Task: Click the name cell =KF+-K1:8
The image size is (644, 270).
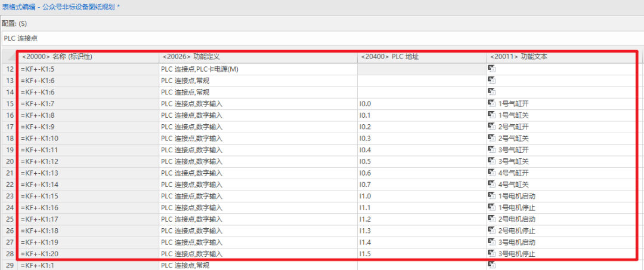Action: (x=88, y=115)
